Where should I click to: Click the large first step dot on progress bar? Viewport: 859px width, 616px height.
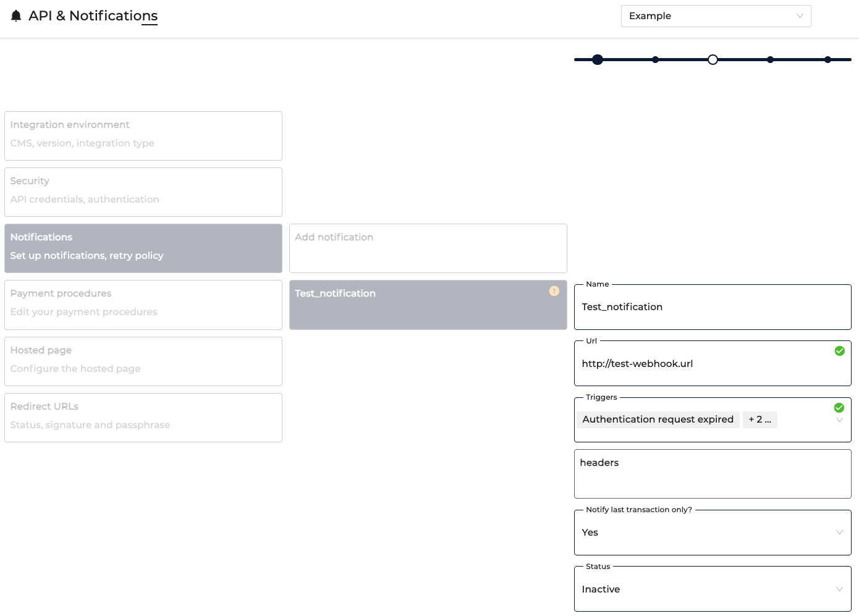pos(598,60)
